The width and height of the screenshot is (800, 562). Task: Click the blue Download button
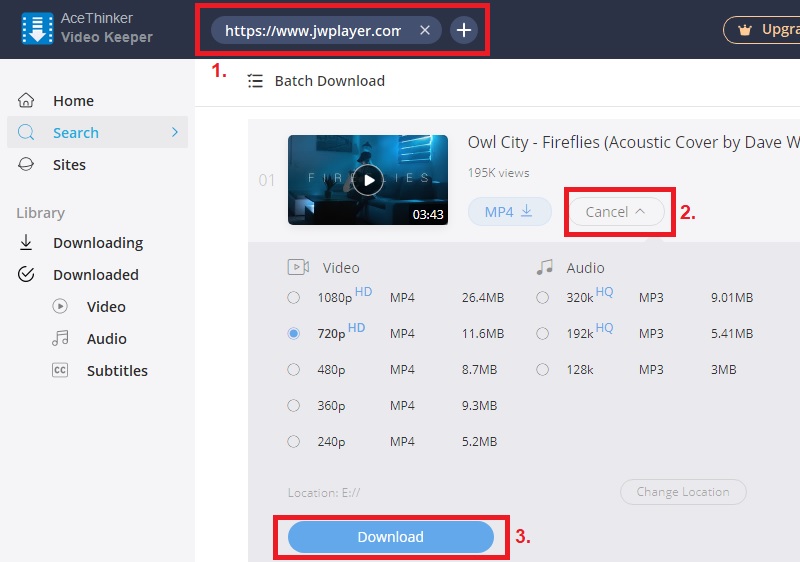coord(391,537)
